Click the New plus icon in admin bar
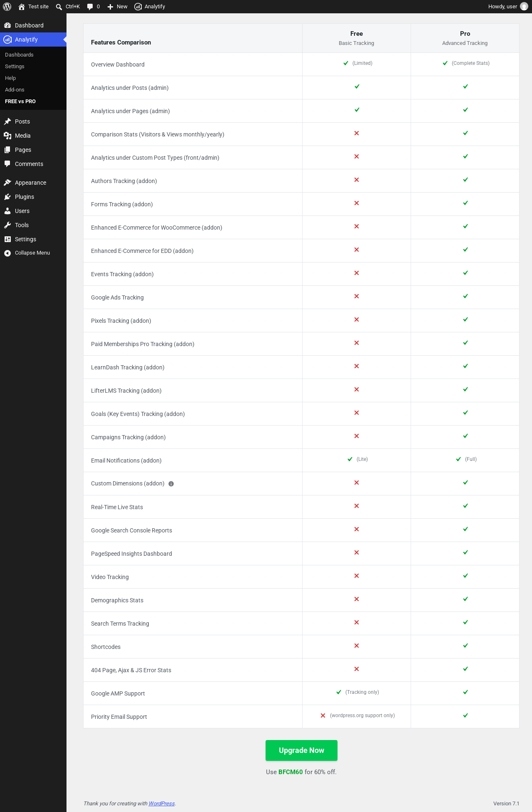Viewport: 532px width, 812px height. tap(110, 7)
